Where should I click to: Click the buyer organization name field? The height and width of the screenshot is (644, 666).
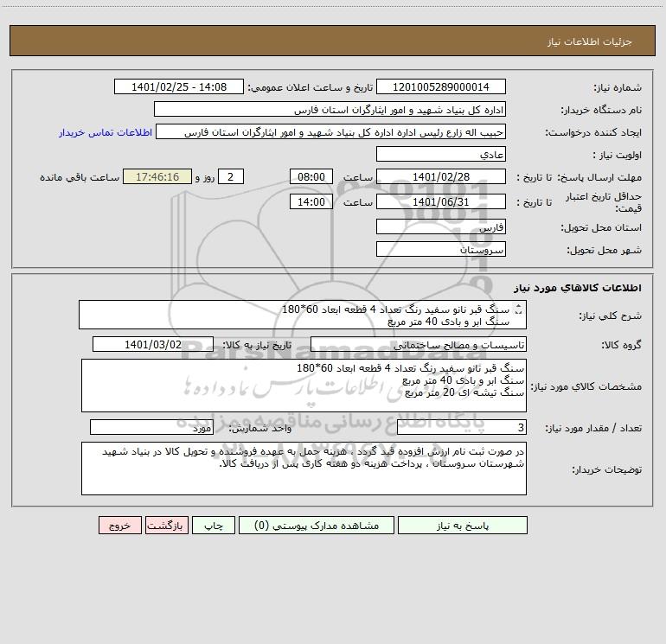[330, 110]
